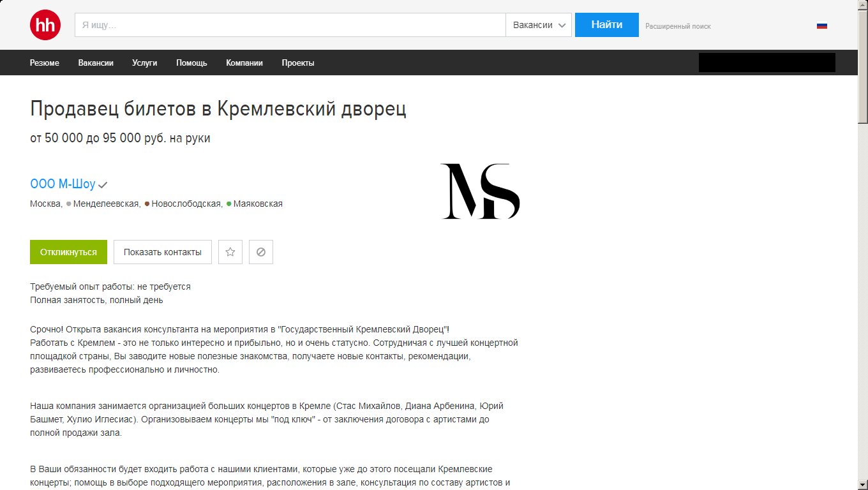Click the vacancy title Продавец билетов в Кремлевский дворец
The image size is (868, 490).
click(218, 109)
